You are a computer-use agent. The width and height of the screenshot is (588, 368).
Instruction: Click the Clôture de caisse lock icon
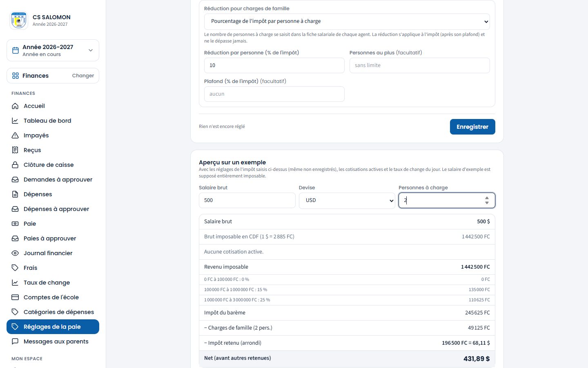15,165
